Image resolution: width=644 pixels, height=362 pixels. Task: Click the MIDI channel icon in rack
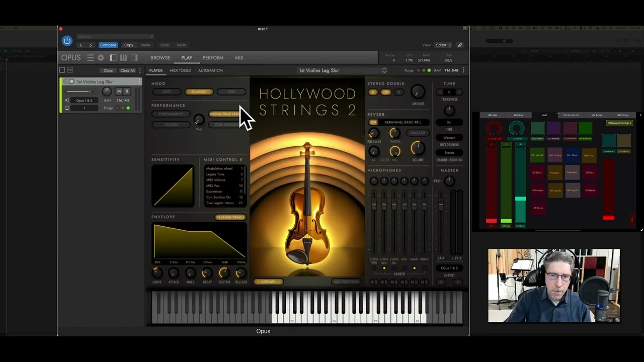tap(67, 108)
